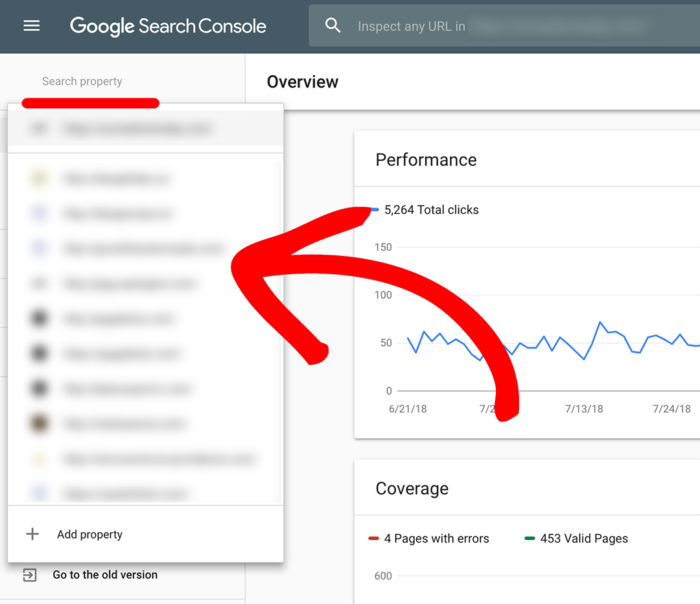Open the Search property selector

click(82, 81)
